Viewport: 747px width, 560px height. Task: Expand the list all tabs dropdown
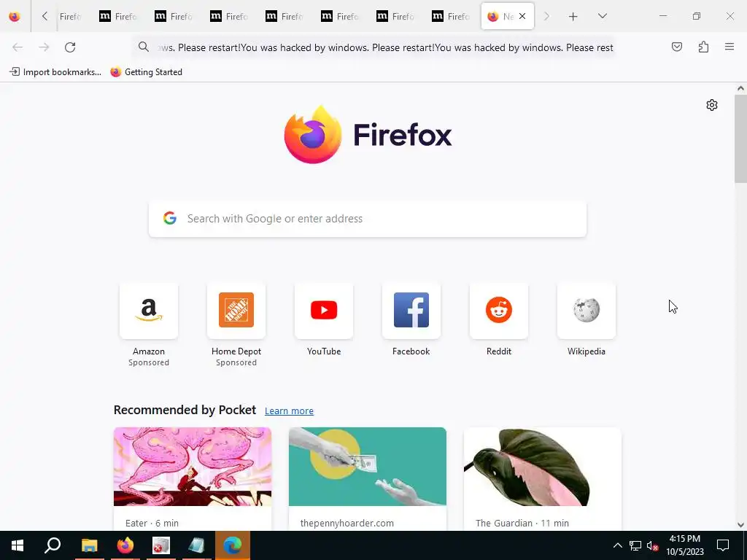pyautogui.click(x=602, y=16)
